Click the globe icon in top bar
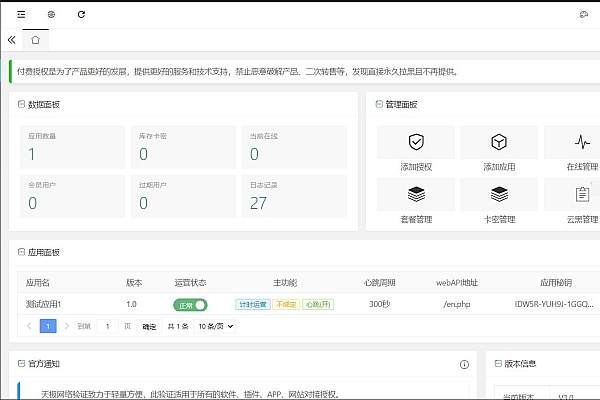Image resolution: width=600 pixels, height=400 pixels. [x=51, y=15]
